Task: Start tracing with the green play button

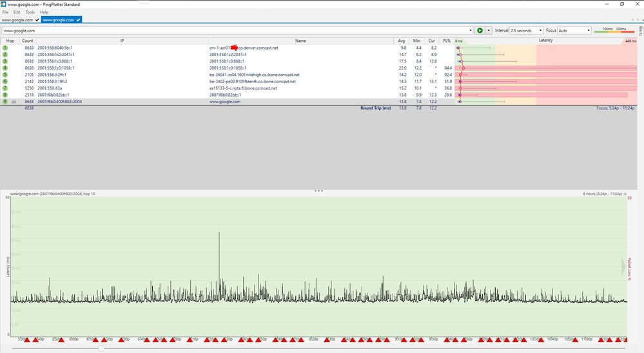Action: 480,30
